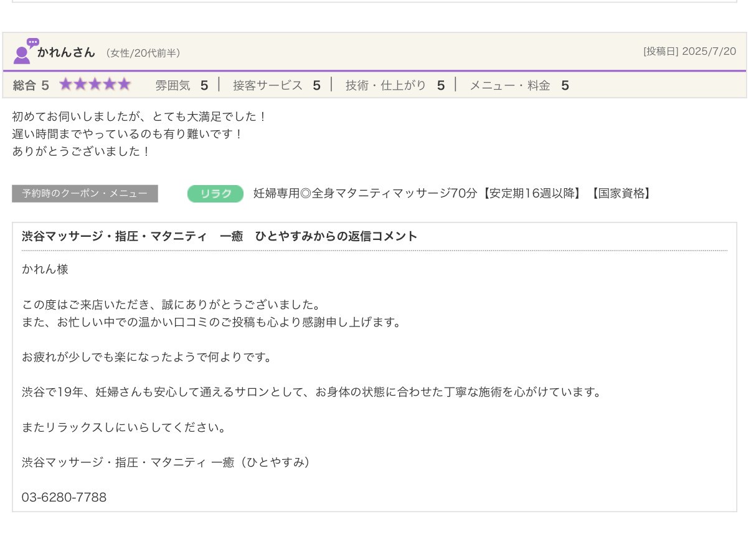
Task: Click the phone number 03-6280-7788
Action: (64, 497)
